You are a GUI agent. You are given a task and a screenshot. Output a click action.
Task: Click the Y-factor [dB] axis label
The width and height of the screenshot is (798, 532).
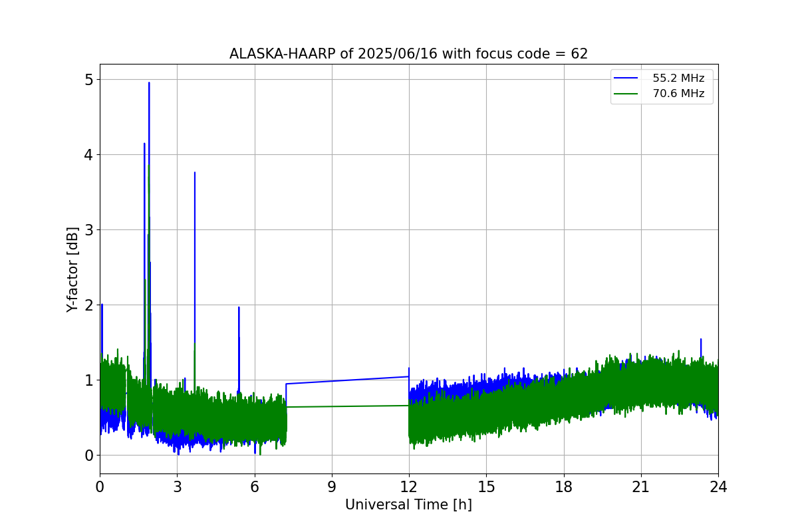(x=72, y=269)
